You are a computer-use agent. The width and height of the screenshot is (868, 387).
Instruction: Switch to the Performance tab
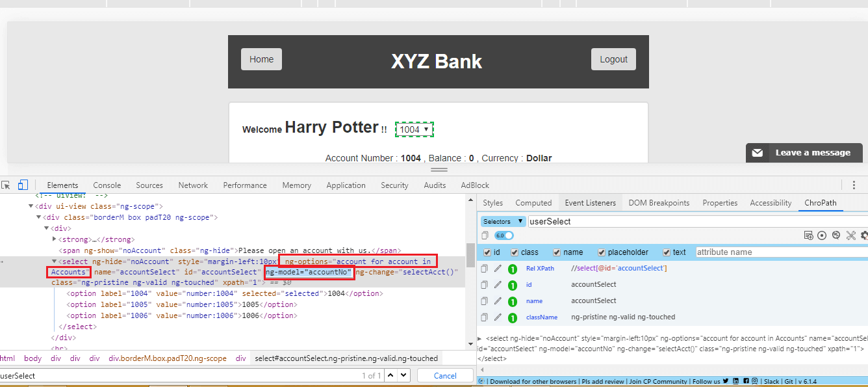pyautogui.click(x=245, y=185)
